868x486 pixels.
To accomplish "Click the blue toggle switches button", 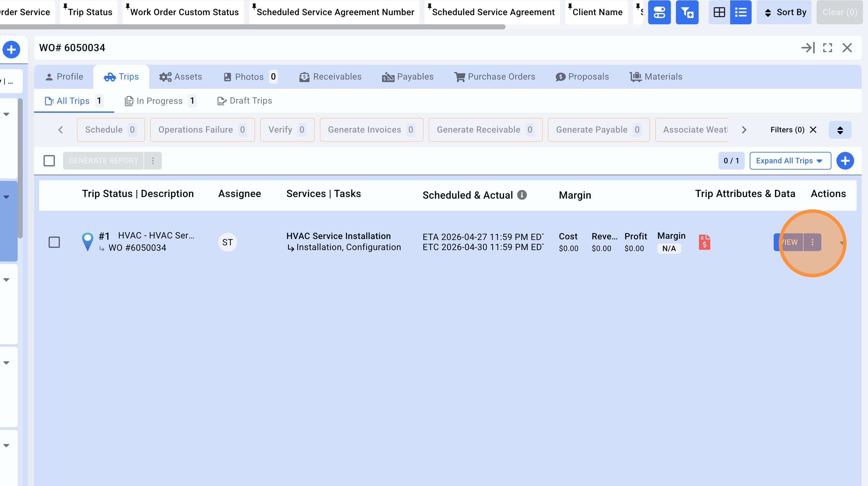I will pos(659,13).
